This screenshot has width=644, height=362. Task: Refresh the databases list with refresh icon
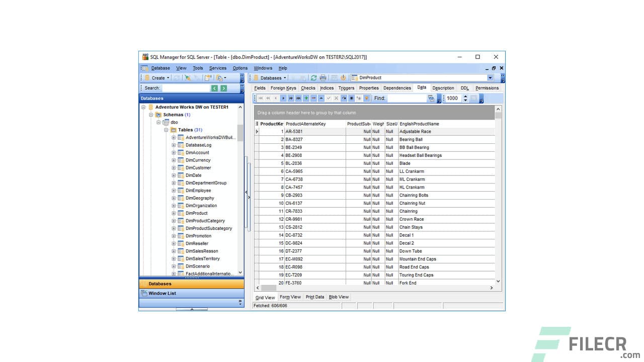pyautogui.click(x=313, y=78)
